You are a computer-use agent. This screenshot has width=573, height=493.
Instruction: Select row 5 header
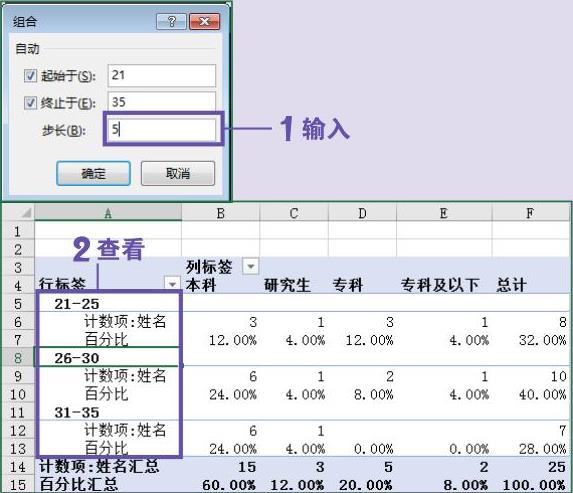click(x=18, y=303)
